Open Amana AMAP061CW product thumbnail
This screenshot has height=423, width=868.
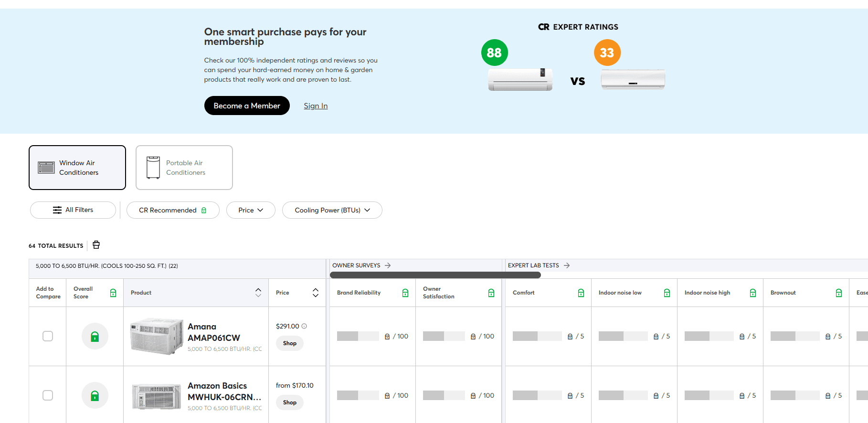(x=157, y=337)
